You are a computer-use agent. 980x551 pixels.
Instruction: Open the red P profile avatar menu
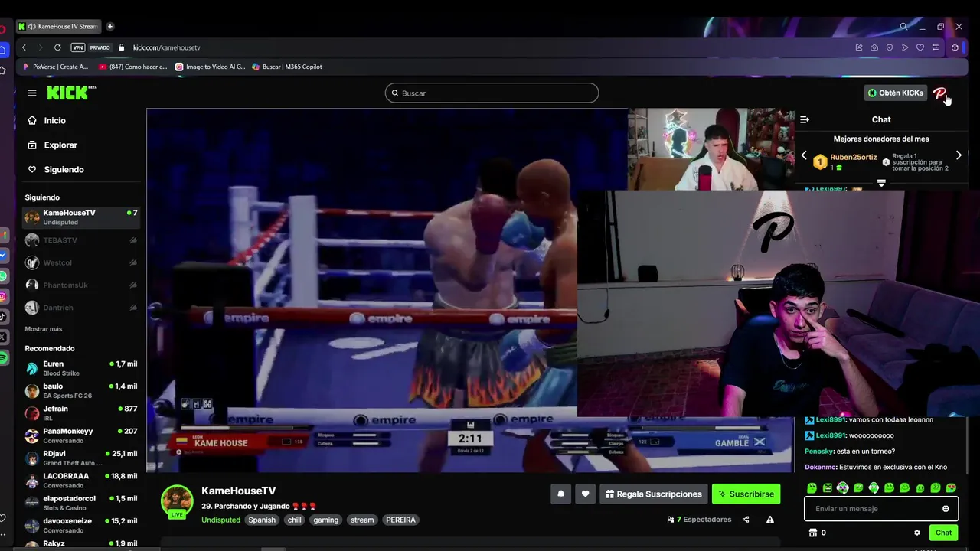click(x=940, y=93)
